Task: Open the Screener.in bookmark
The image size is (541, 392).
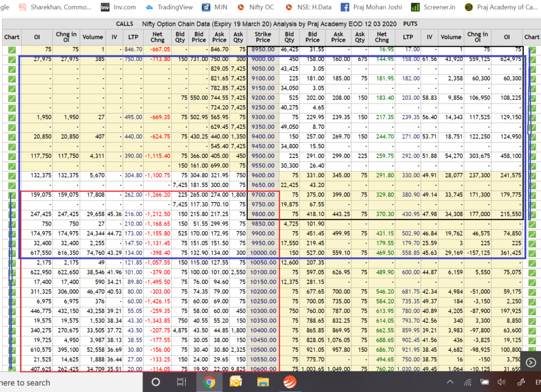Action: pyautogui.click(x=433, y=7)
